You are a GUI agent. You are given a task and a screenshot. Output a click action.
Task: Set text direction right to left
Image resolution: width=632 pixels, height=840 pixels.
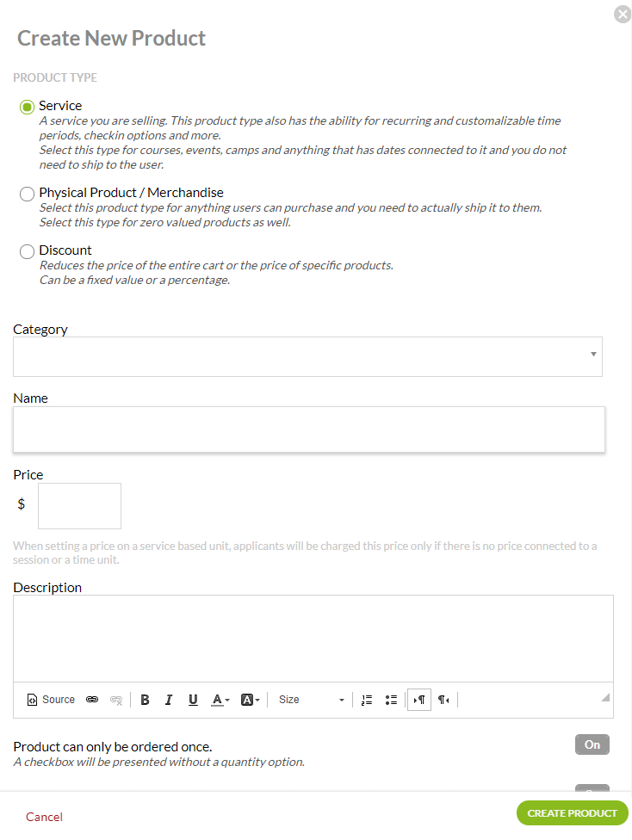[443, 700]
